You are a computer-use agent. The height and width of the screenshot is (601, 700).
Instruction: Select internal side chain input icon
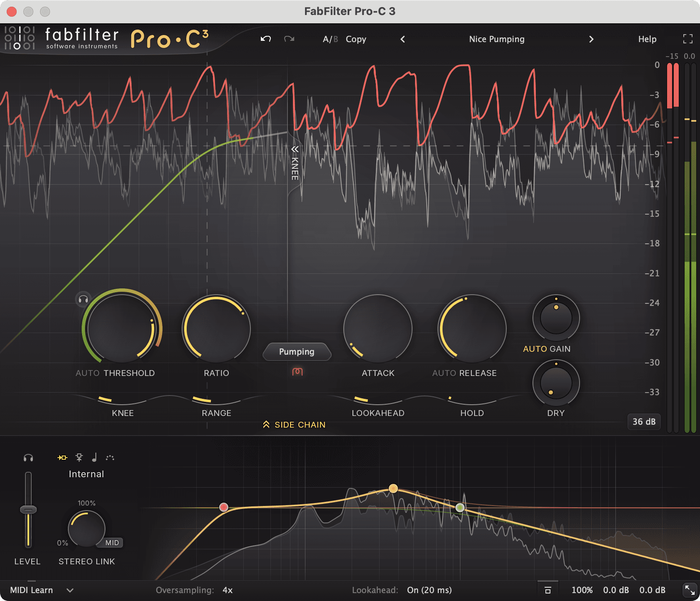click(62, 458)
